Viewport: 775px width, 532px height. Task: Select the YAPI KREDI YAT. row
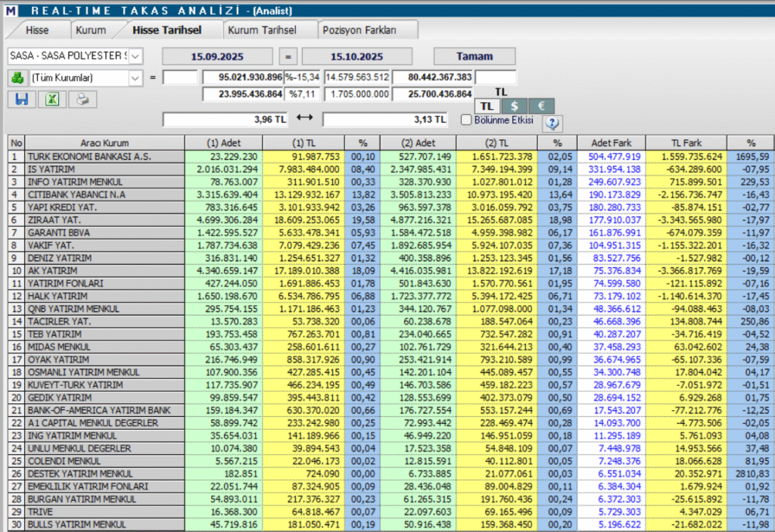tap(391, 207)
